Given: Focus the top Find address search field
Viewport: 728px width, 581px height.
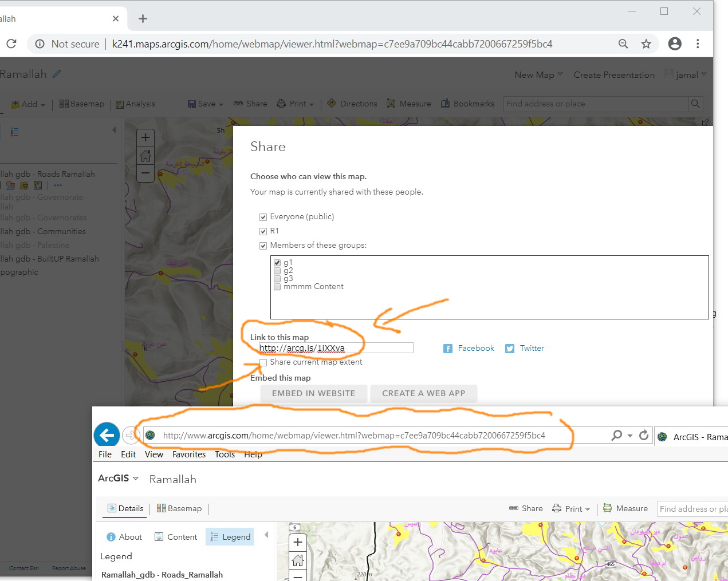Looking at the screenshot, I should coord(596,104).
